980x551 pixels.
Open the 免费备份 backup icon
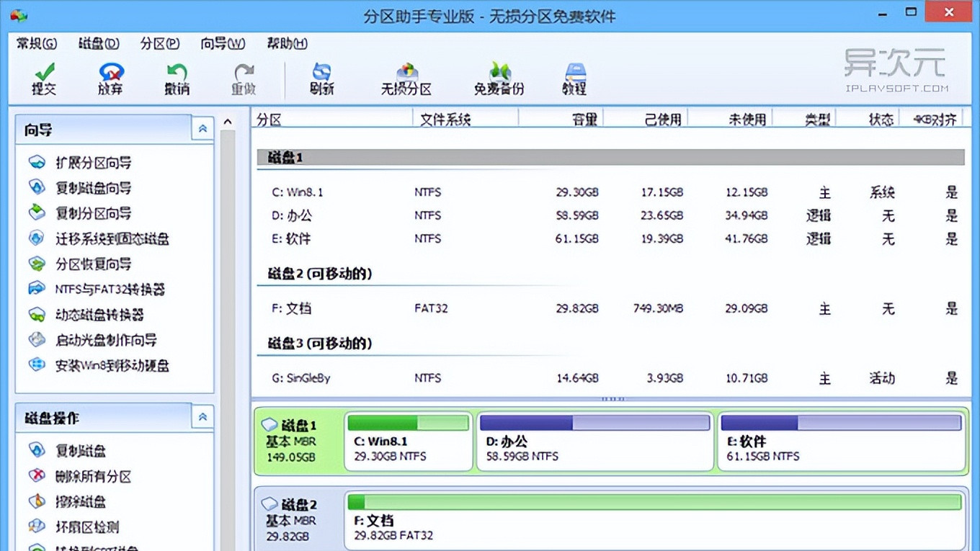pyautogui.click(x=499, y=79)
